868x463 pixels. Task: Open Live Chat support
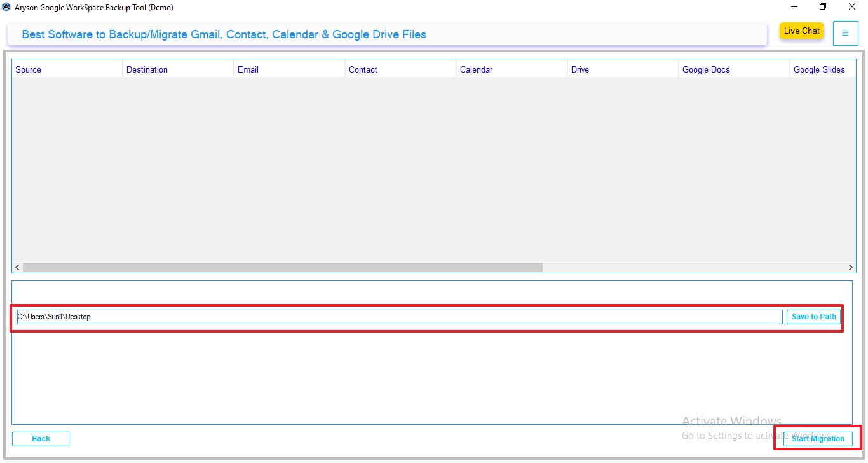pos(801,31)
